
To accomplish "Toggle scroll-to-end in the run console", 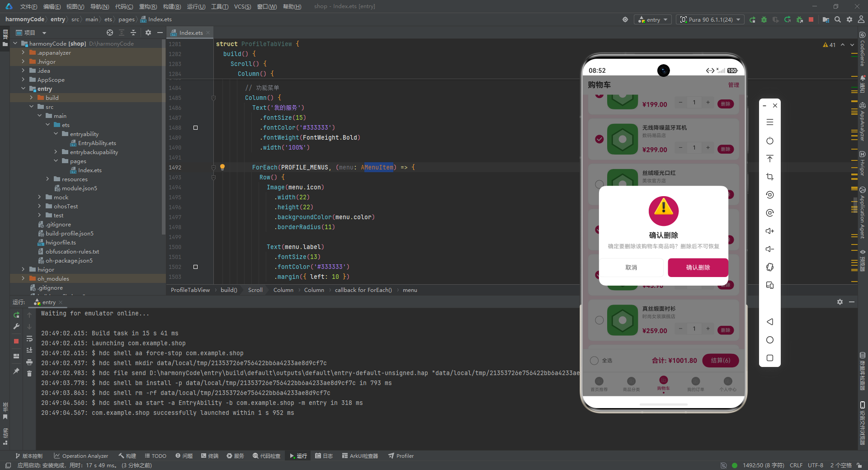I will [x=29, y=350].
